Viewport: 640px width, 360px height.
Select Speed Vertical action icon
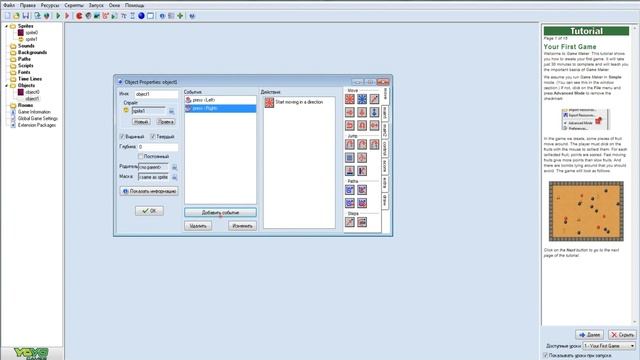click(x=362, y=112)
